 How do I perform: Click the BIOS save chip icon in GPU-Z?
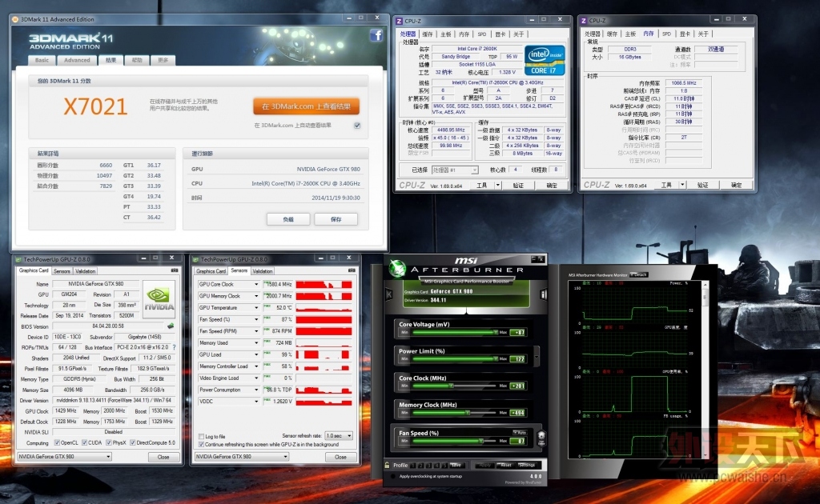(x=171, y=326)
